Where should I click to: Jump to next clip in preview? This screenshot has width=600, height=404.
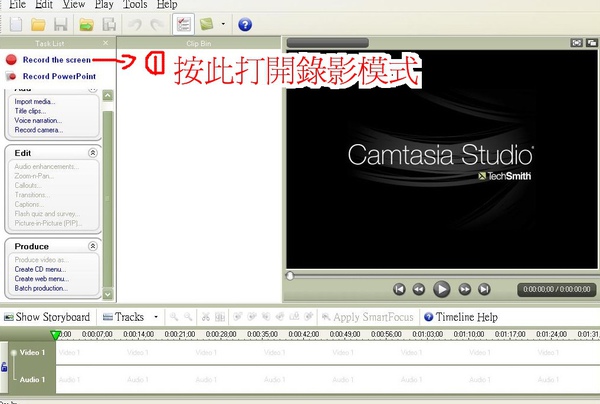click(x=484, y=289)
